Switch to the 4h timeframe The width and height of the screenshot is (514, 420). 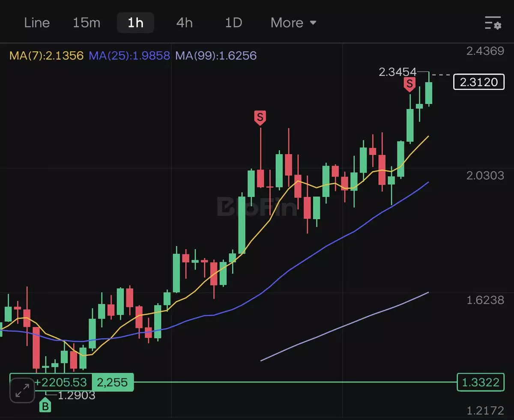coord(185,23)
